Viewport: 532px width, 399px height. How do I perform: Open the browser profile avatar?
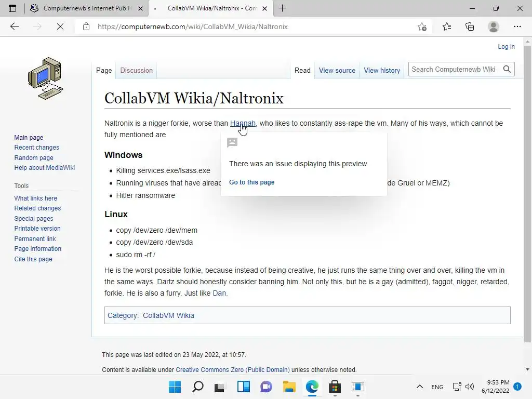click(494, 26)
